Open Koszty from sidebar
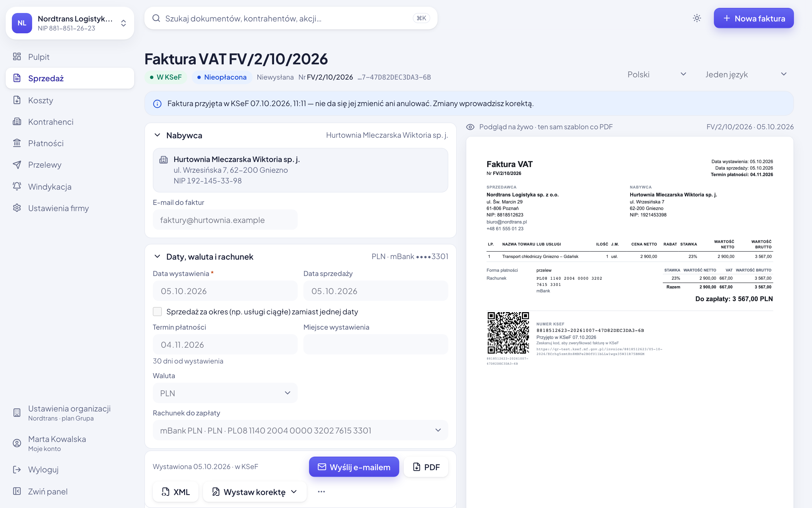The width and height of the screenshot is (812, 508). (x=70, y=100)
